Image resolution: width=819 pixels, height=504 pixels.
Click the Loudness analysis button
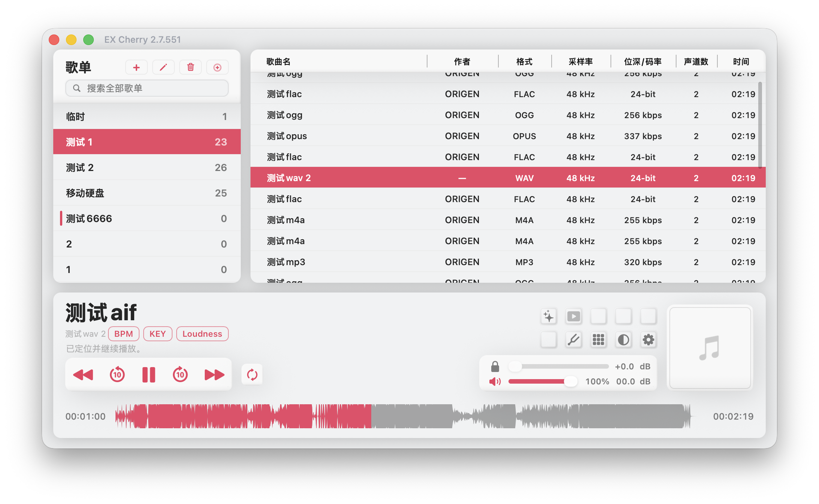click(x=202, y=333)
